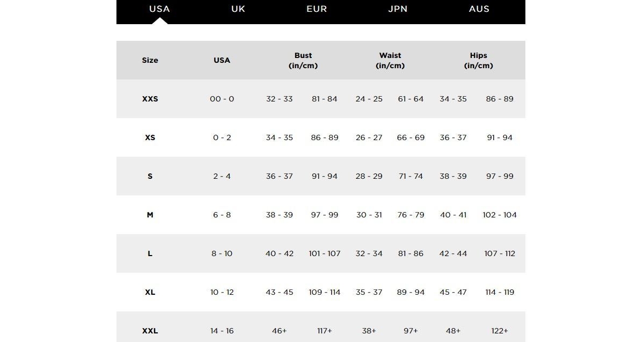
Task: Click the XL size row label
Action: pos(150,292)
